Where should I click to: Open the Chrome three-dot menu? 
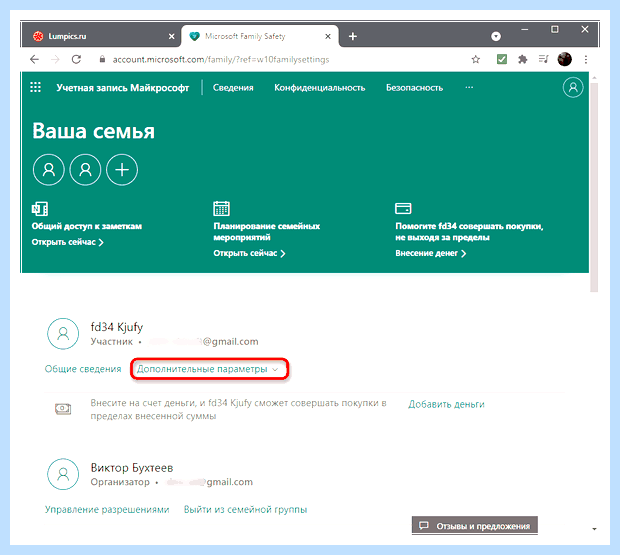(x=586, y=59)
